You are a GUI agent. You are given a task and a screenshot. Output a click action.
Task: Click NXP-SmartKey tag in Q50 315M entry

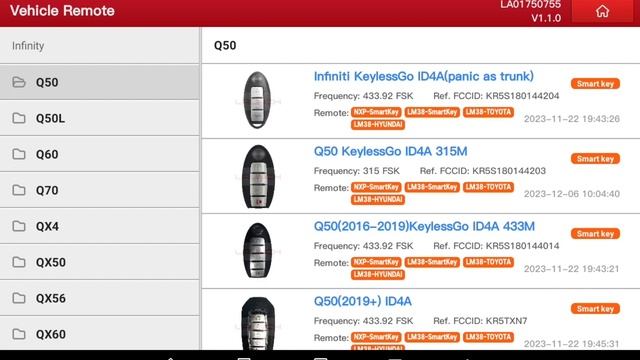click(376, 187)
